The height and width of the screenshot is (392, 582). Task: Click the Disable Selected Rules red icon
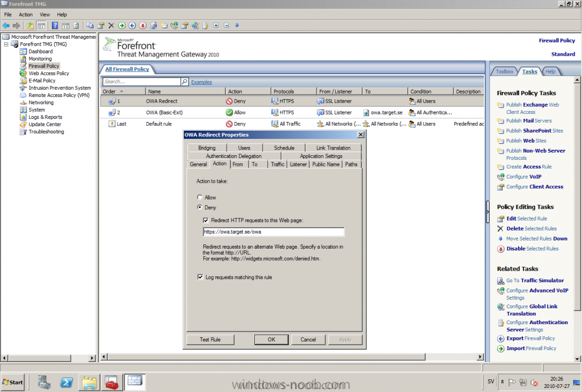pos(500,249)
